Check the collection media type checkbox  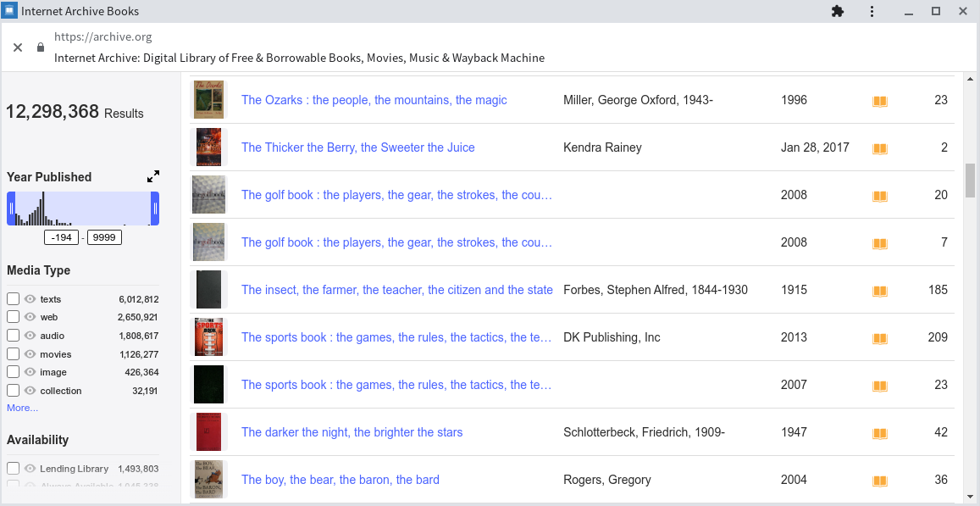pyautogui.click(x=13, y=390)
